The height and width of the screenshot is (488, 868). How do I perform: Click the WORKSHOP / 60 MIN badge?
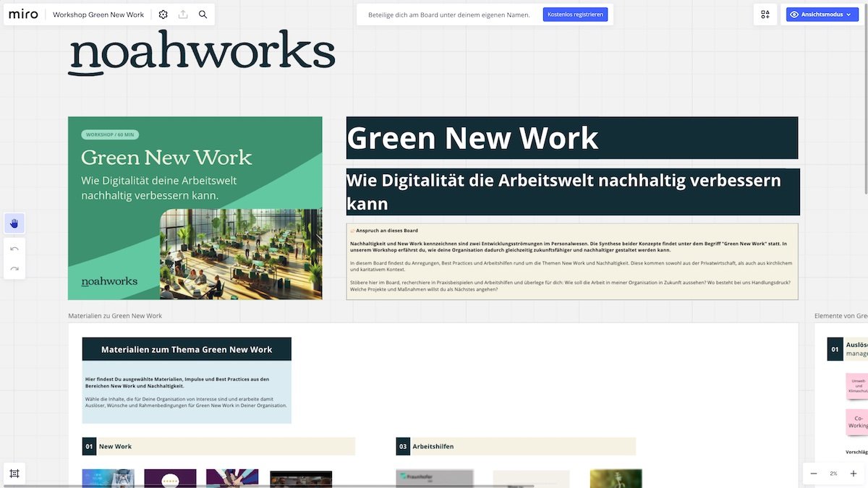(111, 134)
